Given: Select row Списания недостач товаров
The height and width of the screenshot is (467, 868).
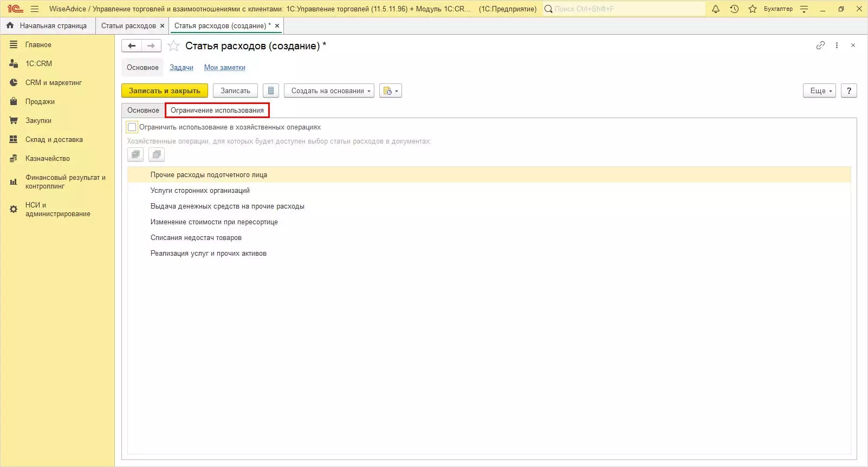Looking at the screenshot, I should coord(489,237).
